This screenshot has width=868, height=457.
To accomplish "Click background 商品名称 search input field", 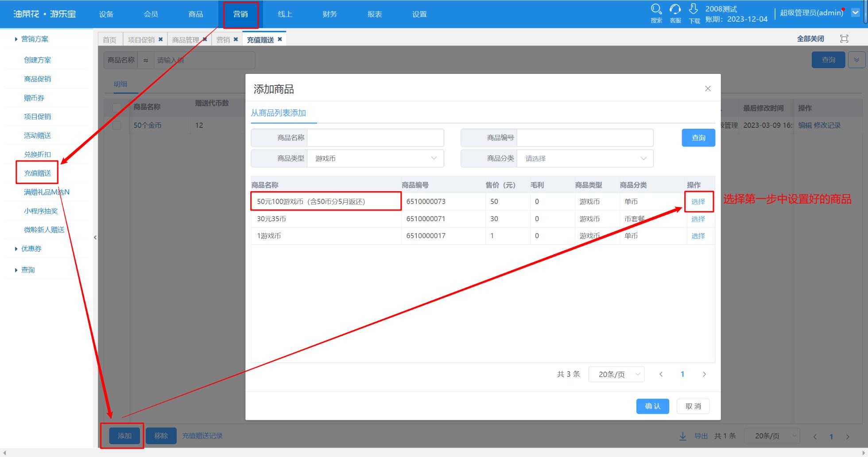I will [204, 60].
